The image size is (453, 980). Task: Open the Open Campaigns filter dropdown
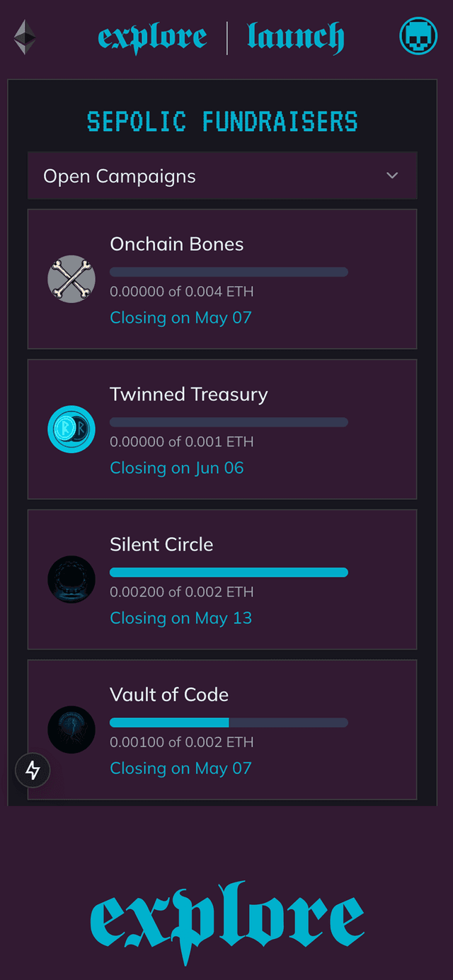(x=222, y=175)
